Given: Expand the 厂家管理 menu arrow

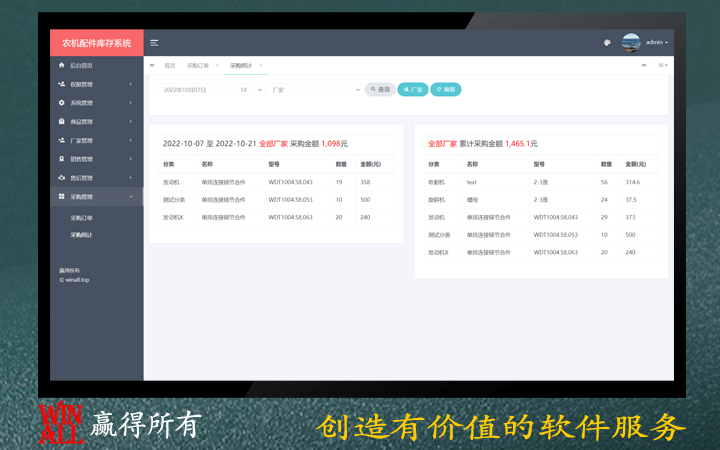Looking at the screenshot, I should [x=131, y=141].
